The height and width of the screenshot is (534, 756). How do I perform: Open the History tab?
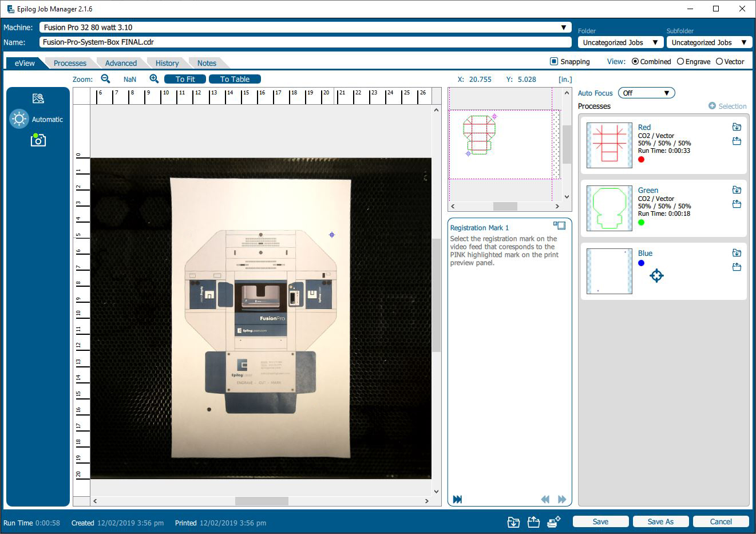(167, 63)
